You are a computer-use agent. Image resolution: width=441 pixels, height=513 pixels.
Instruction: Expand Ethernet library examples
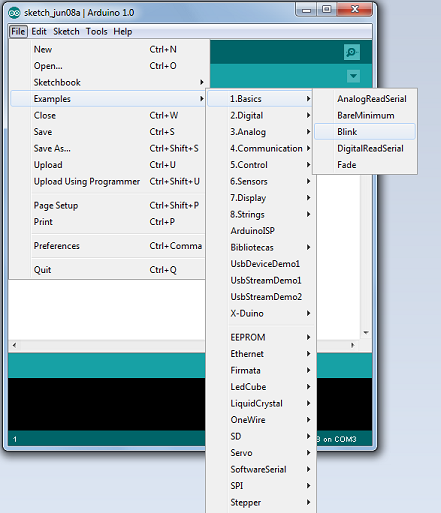[260, 354]
